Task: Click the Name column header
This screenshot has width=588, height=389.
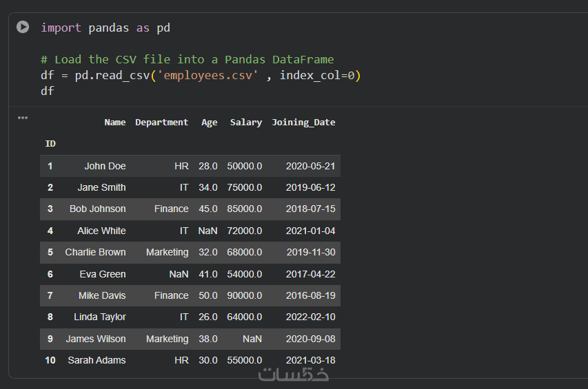Action: [115, 123]
